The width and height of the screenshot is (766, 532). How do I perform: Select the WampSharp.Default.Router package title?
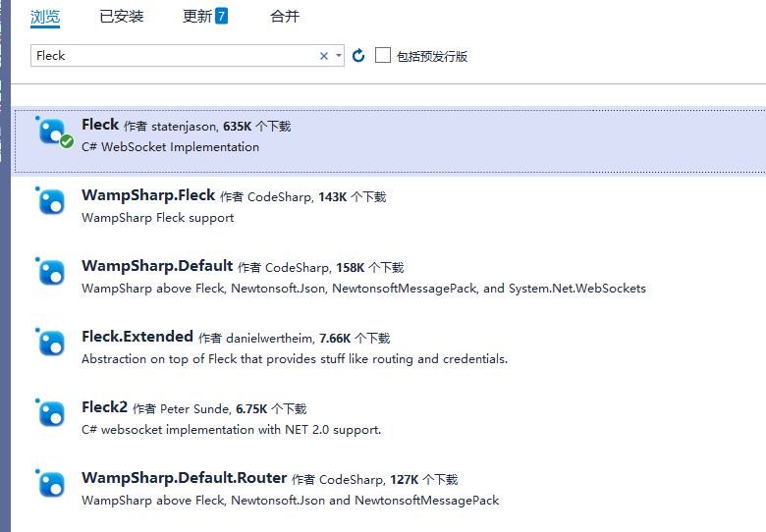click(185, 478)
